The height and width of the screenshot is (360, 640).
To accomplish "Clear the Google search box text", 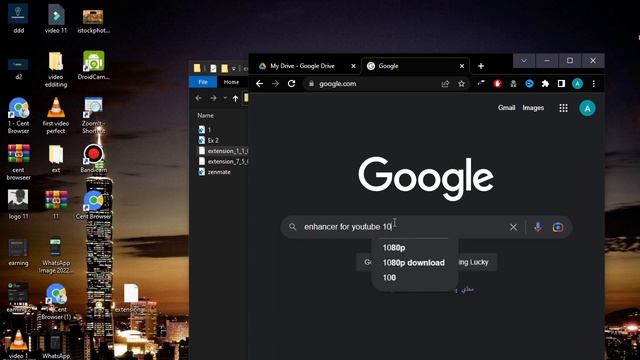I will pyautogui.click(x=513, y=227).
